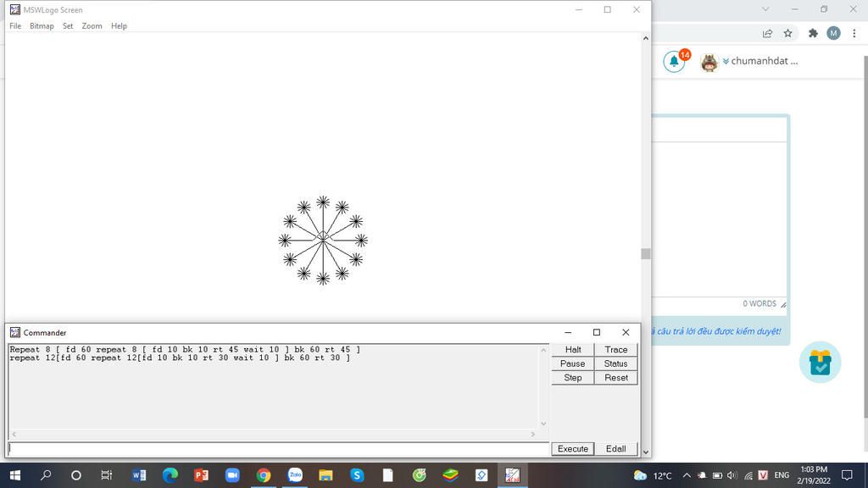Open Google Chrome from the taskbar
The image size is (868, 488).
[264, 475]
